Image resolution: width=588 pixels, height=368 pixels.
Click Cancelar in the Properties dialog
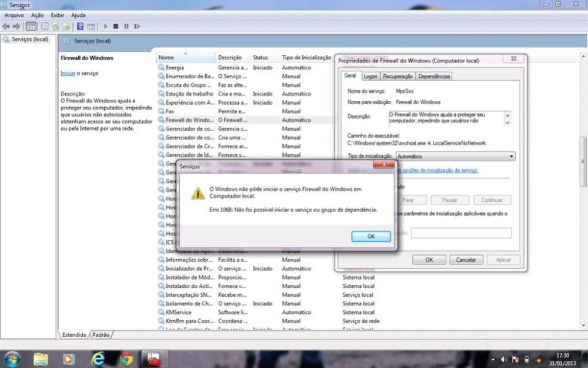(466, 260)
